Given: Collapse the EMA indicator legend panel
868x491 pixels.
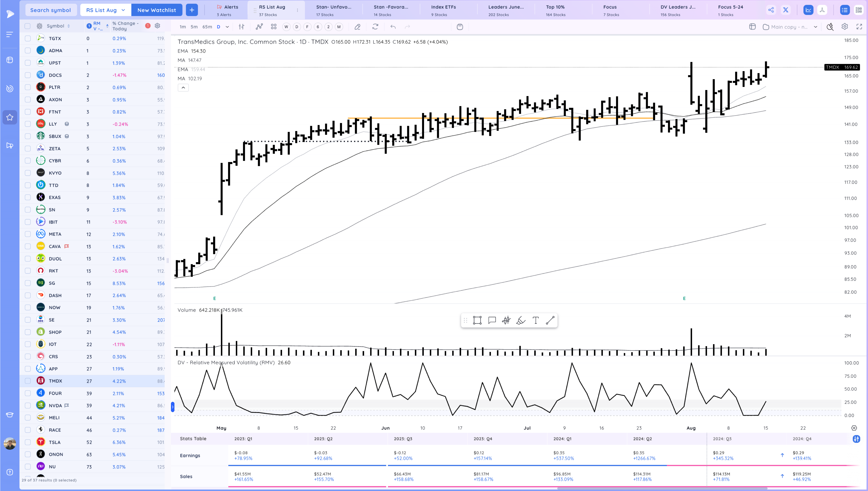Looking at the screenshot, I should point(183,87).
